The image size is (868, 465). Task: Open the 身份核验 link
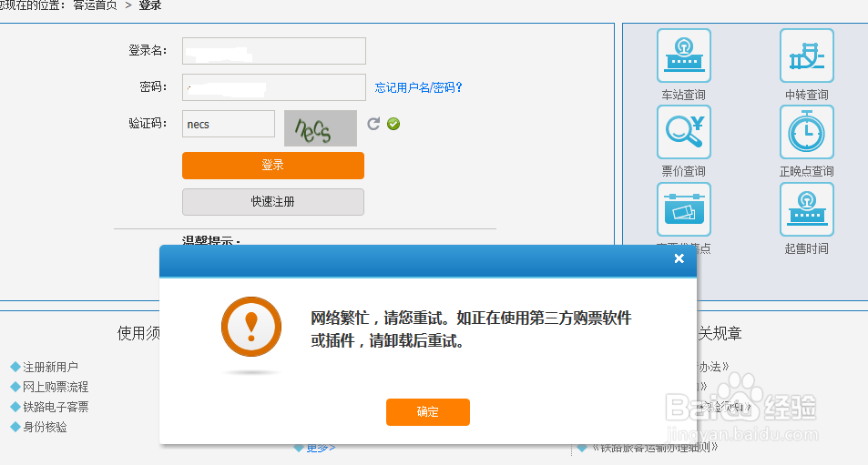point(45,427)
